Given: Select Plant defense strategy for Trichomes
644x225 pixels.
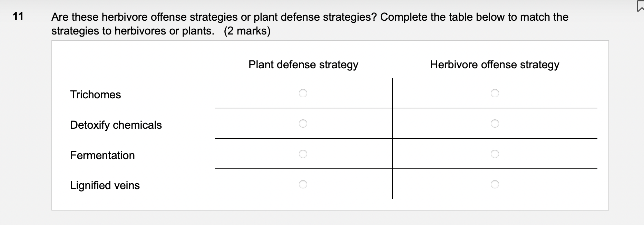Looking at the screenshot, I should 303,93.
